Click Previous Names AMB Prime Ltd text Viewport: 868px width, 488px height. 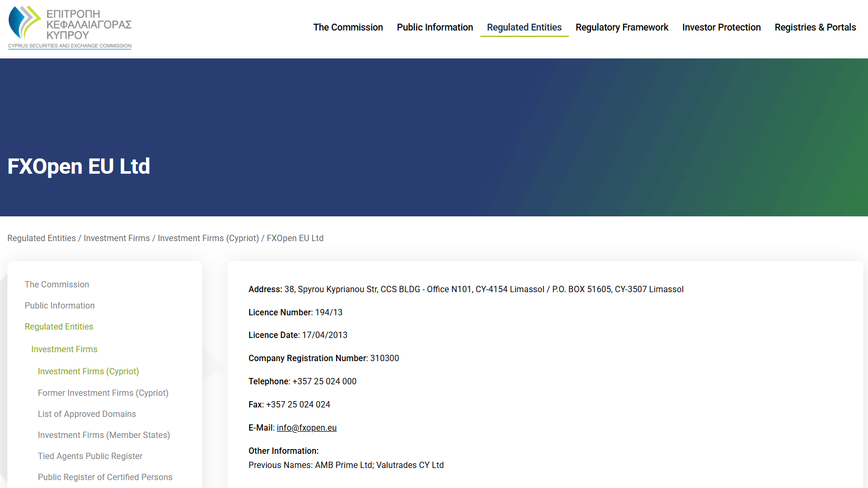[x=346, y=465]
